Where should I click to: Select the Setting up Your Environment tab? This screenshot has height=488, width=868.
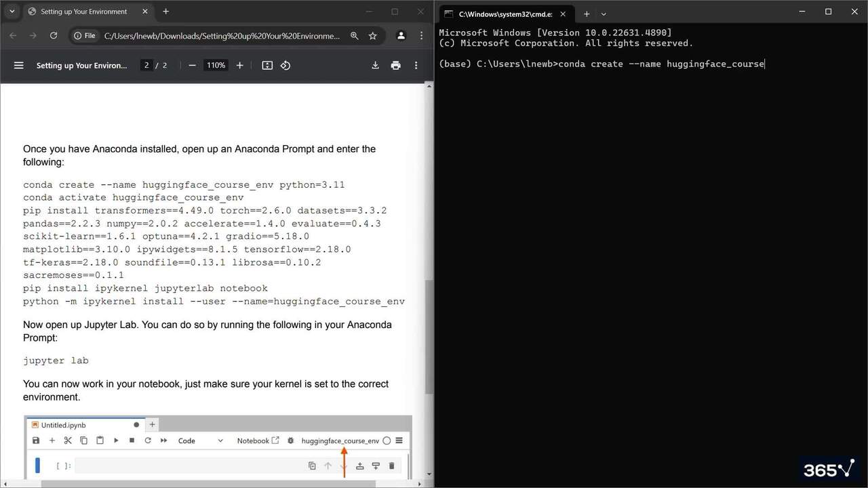87,12
